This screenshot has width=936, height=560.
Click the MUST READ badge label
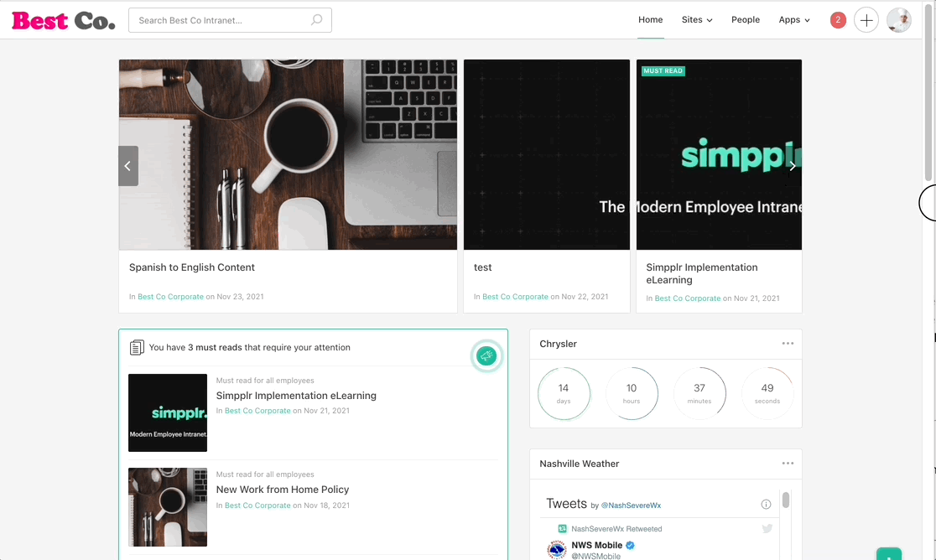[x=663, y=71]
